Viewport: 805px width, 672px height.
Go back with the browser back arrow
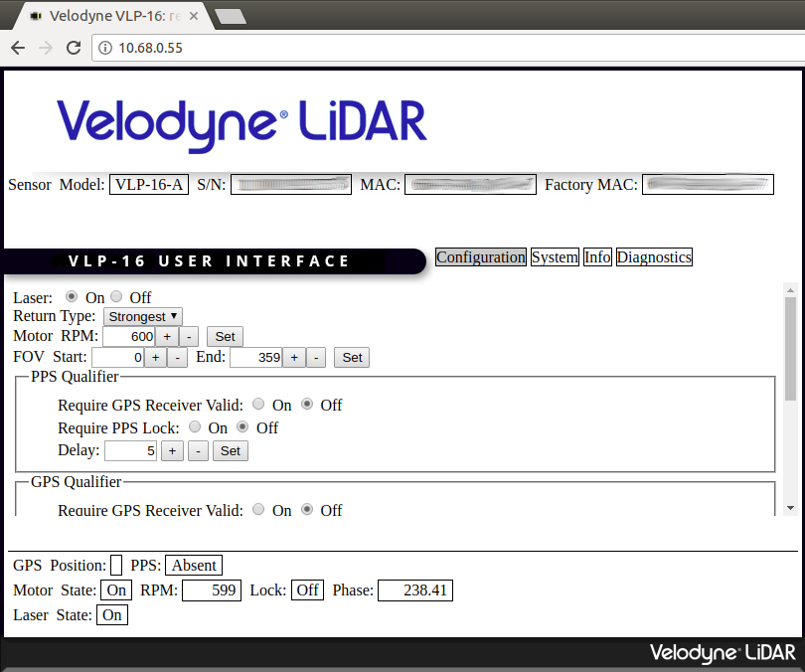pos(18,48)
